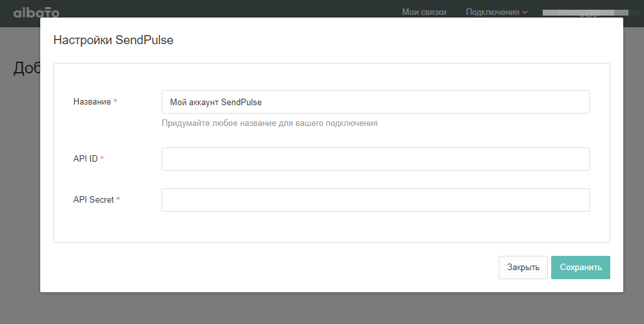Click the API Secret label

(x=93, y=199)
